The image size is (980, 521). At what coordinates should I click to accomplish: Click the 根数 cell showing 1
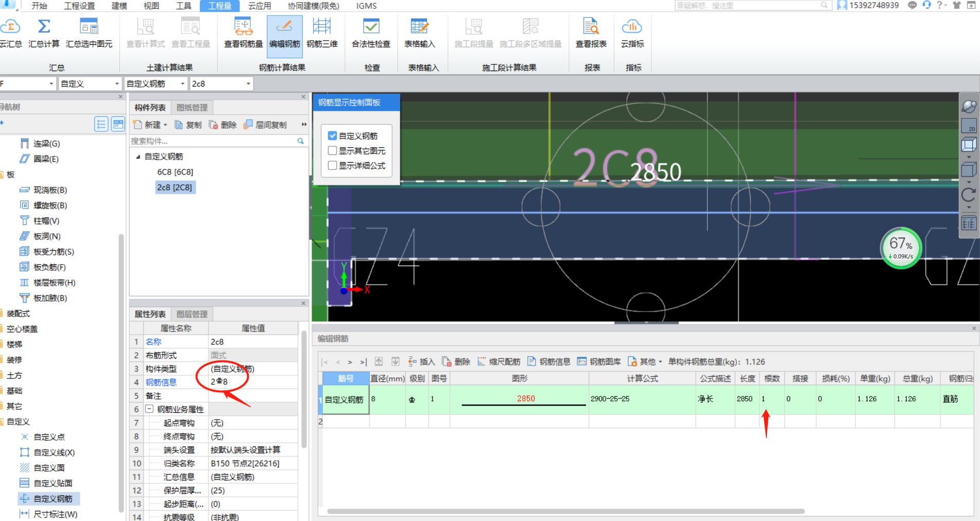pyautogui.click(x=771, y=399)
